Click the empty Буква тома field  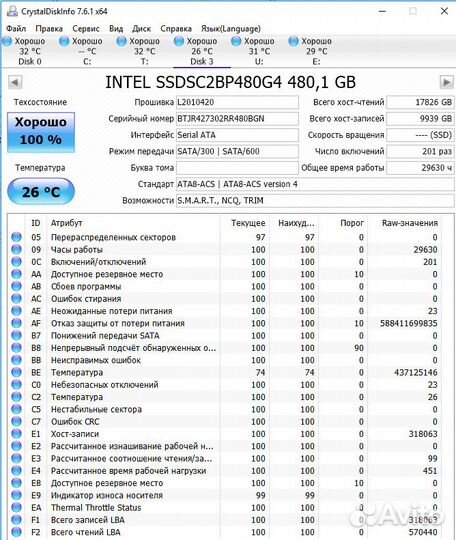pyautogui.click(x=237, y=168)
